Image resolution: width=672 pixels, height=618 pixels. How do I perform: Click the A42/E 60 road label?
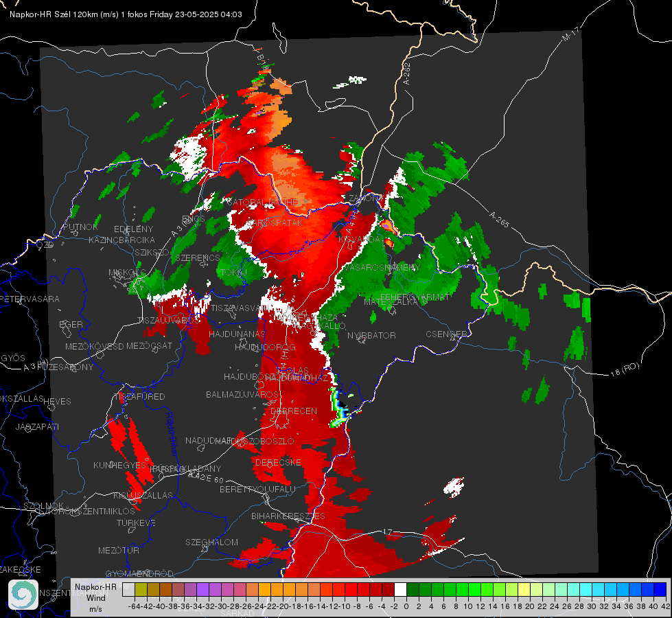[206, 477]
